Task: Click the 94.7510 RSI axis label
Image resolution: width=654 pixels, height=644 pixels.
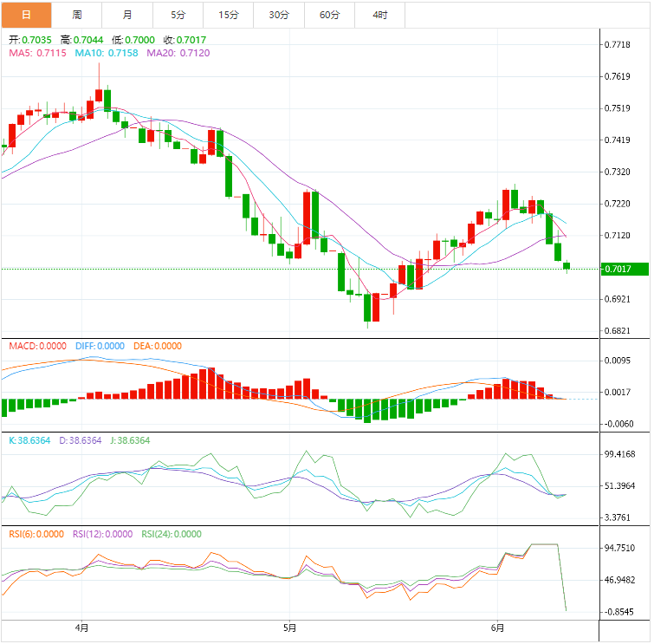Action: [620, 548]
